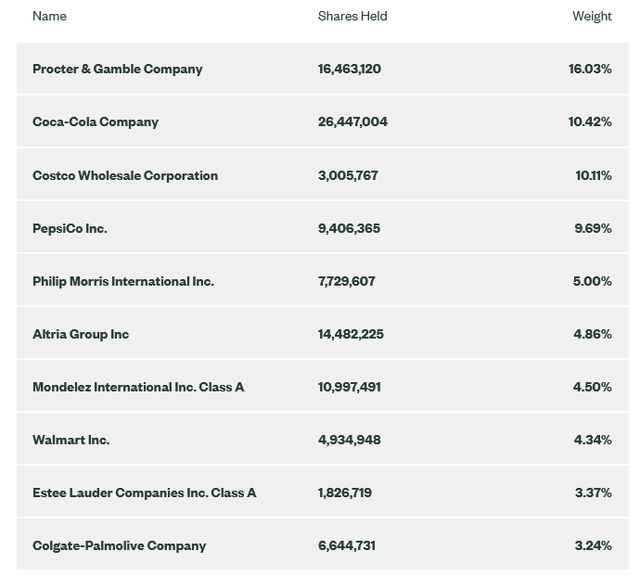The height and width of the screenshot is (576, 640).
Task: Select Costco Wholesale Corporation name
Action: point(125,175)
